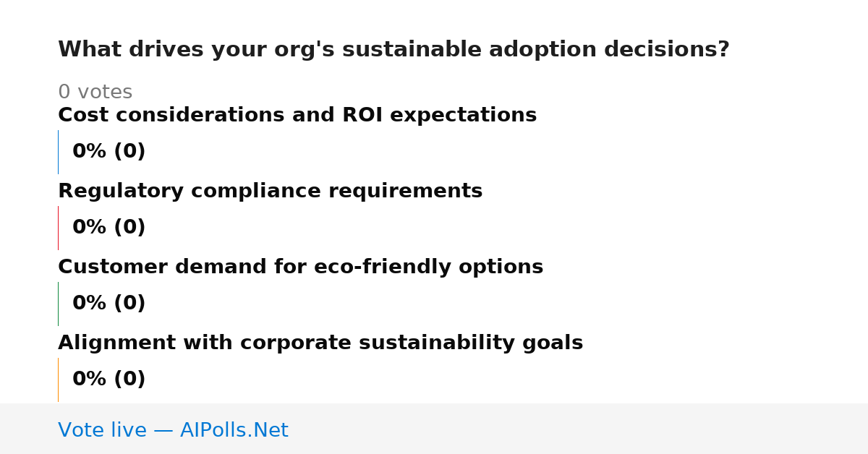Select Customer demand for eco-friendly options
Screen dimensions: 868x454
[300, 267]
